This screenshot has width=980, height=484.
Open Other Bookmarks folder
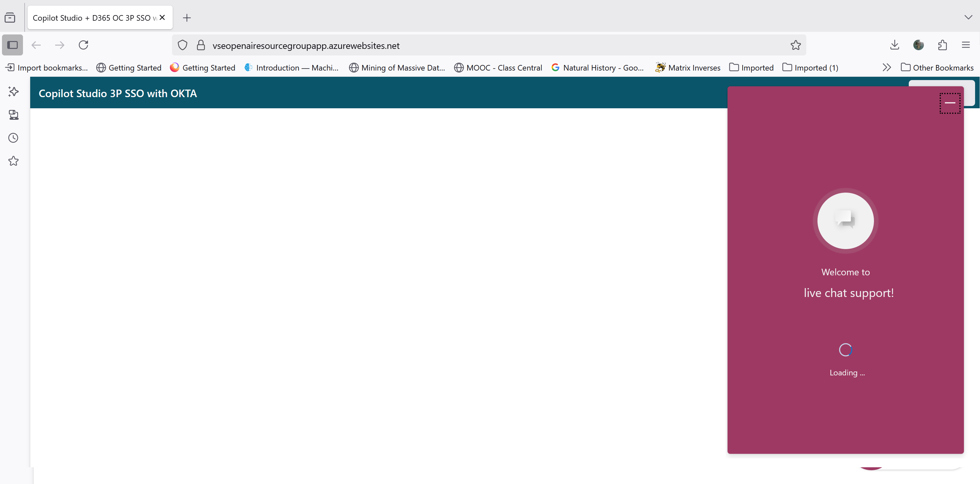point(937,68)
